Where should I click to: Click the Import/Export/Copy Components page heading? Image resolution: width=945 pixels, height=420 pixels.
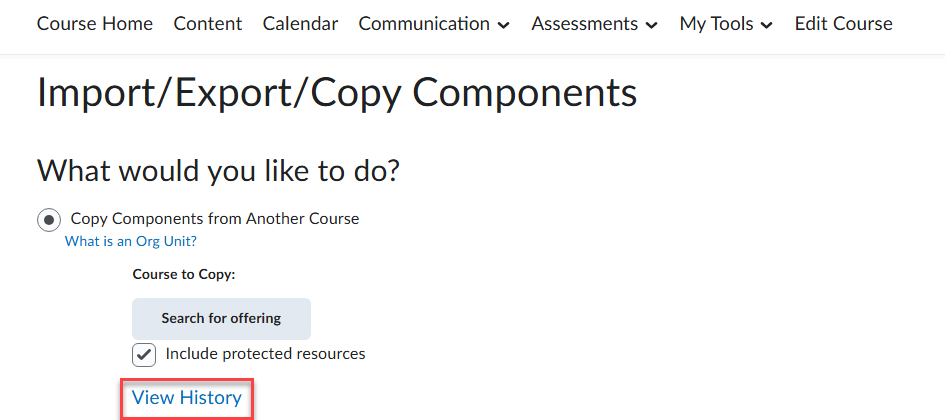coord(337,93)
